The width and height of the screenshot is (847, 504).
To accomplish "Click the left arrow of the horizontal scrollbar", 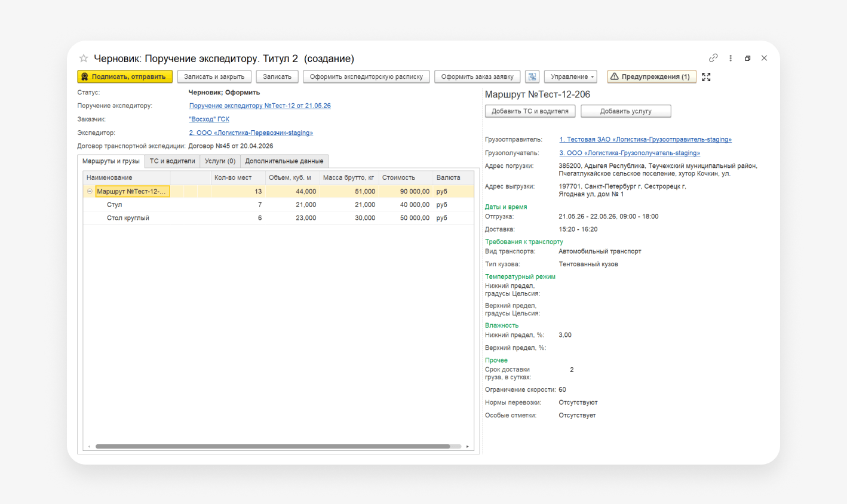I will 89,447.
